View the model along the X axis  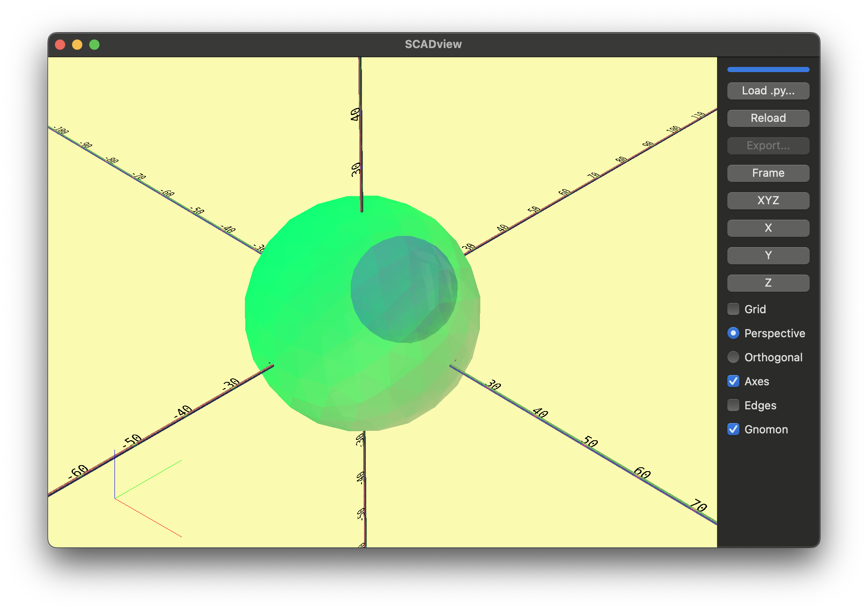pyautogui.click(x=768, y=228)
